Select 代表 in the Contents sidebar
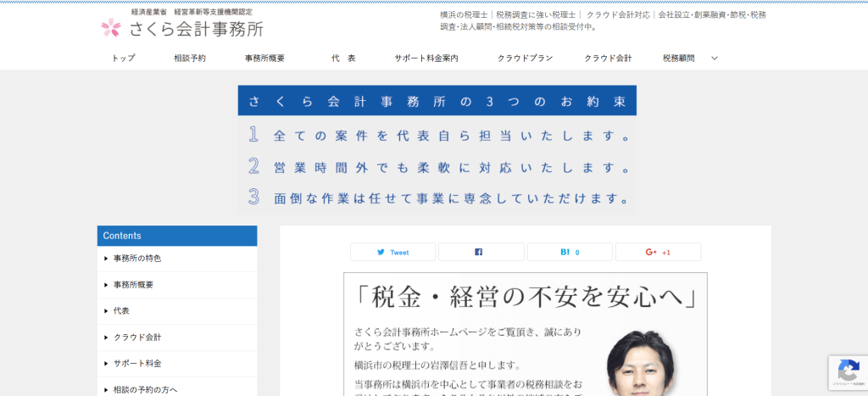This screenshot has height=396, width=868. coord(121,311)
